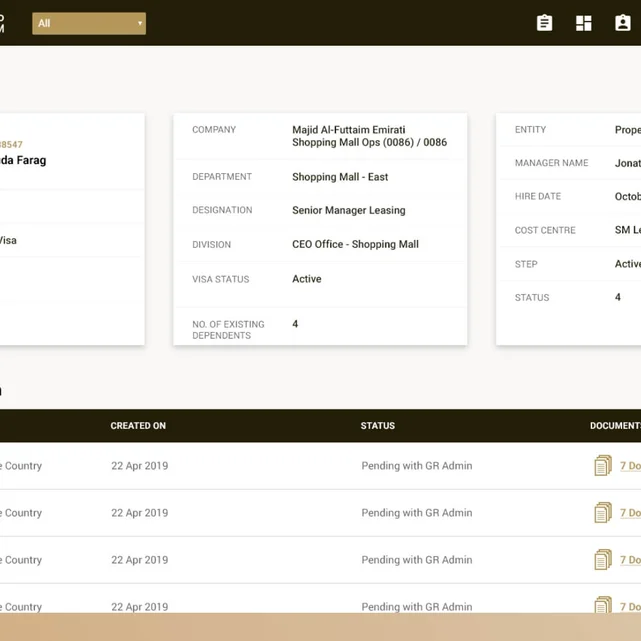
Task: Click the DOCUMENTS column header
Action: (615, 426)
